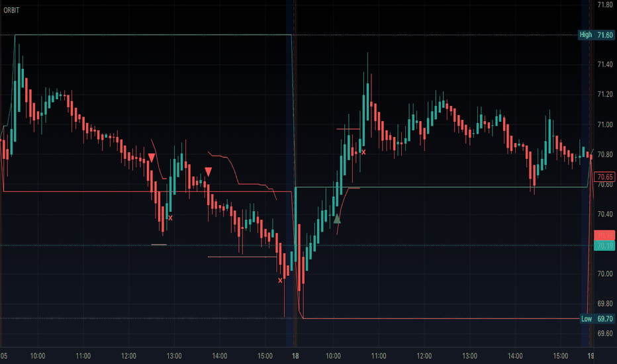Click the 71.20 price axis label

click(x=605, y=94)
